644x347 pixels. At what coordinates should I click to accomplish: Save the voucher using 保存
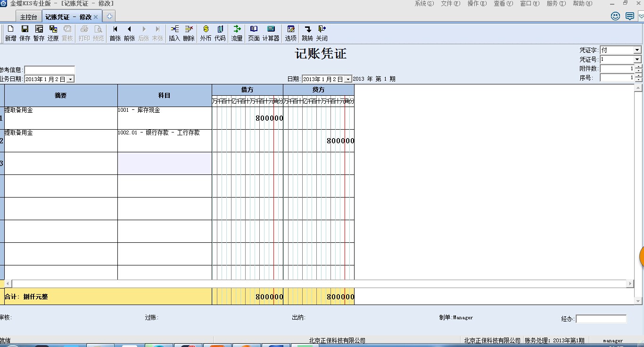point(24,32)
